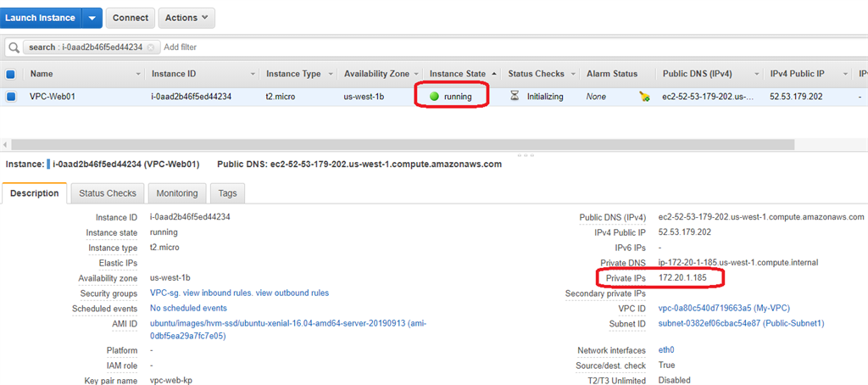Open the eth0 network interface link
The image size is (868, 385).
tap(666, 350)
